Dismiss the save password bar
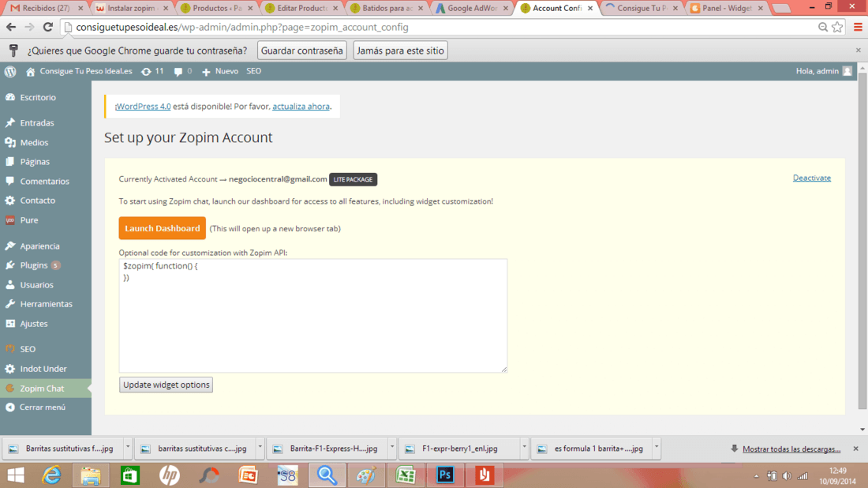The width and height of the screenshot is (868, 488). tap(858, 51)
